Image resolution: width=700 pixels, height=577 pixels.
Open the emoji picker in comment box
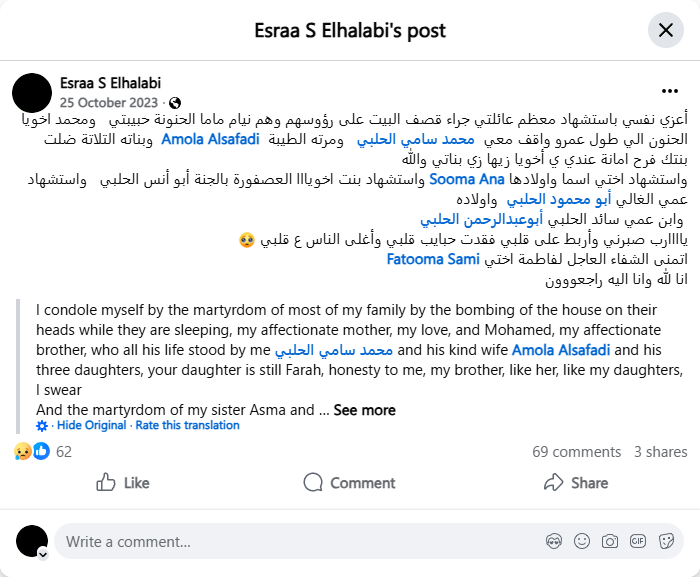tap(582, 542)
